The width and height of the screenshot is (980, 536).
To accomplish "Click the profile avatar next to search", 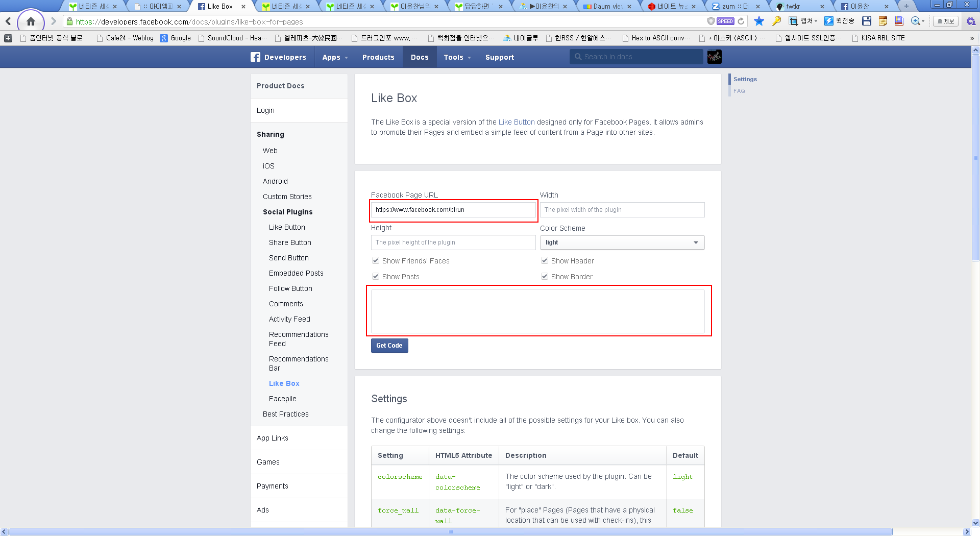I will 714,57.
